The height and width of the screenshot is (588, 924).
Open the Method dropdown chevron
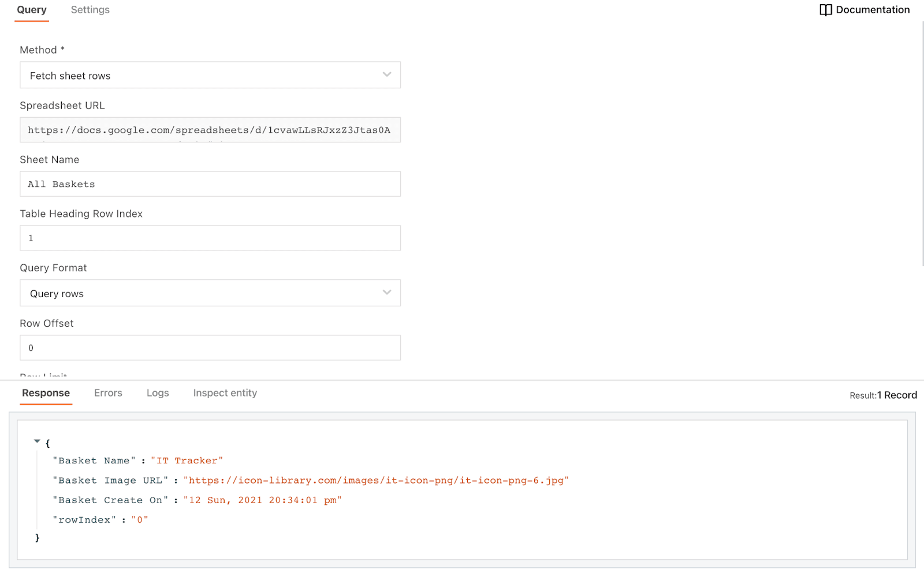tap(386, 75)
